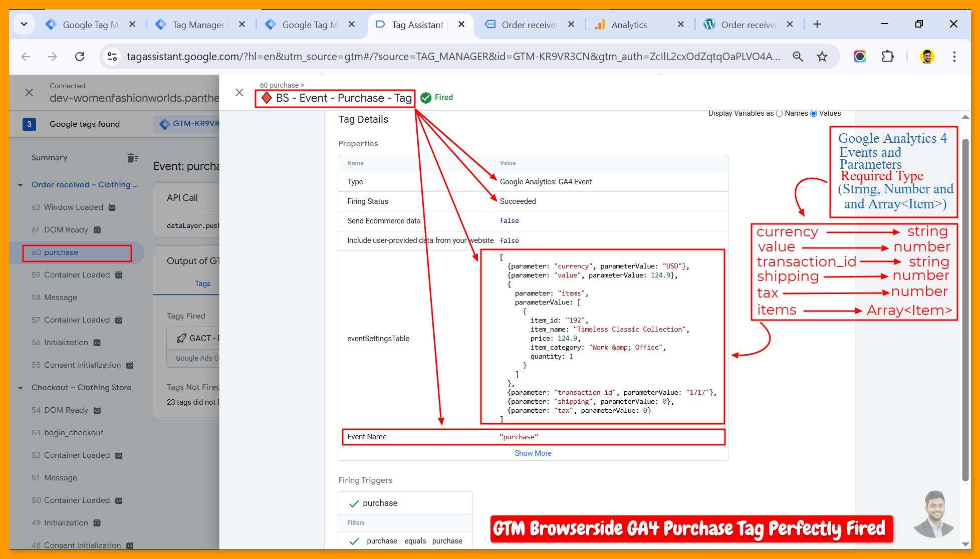Screen dimensions: 980x559
Task: Open the Extensions puzzle icon
Action: click(887, 57)
